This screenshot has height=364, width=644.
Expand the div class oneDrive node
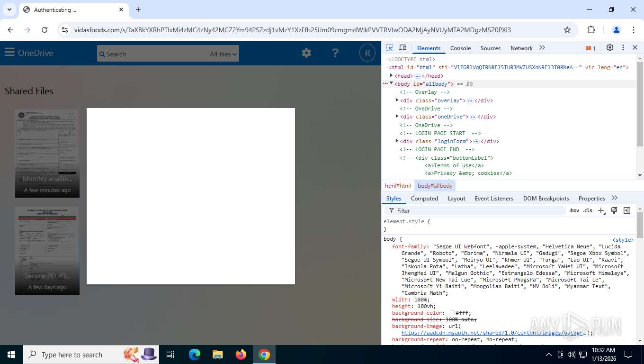(397, 117)
